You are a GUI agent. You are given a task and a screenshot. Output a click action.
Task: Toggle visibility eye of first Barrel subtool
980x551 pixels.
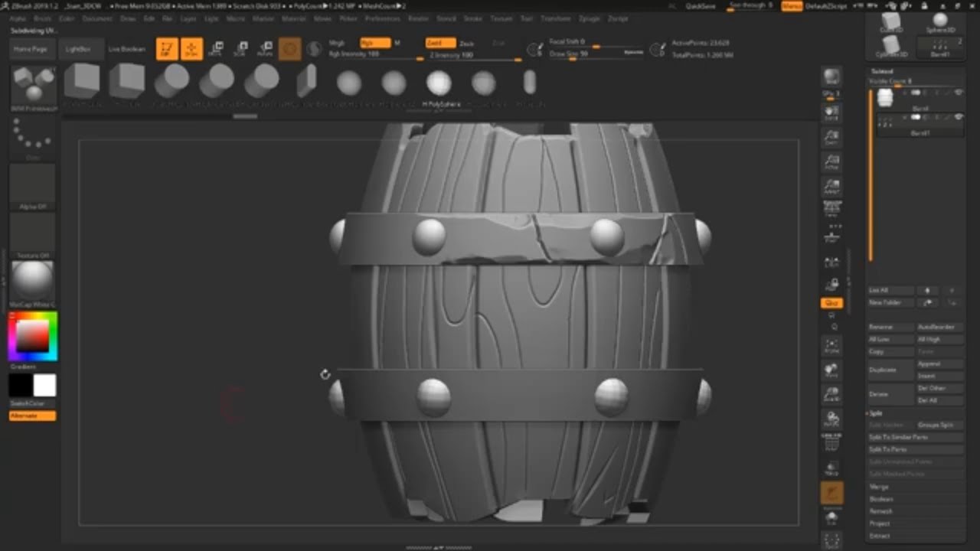click(x=959, y=93)
